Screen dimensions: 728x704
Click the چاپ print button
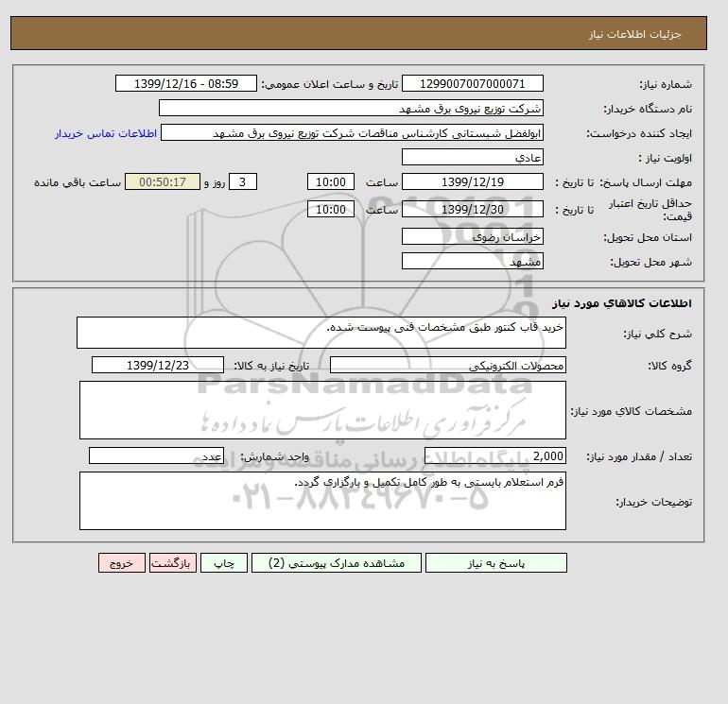coord(224,562)
